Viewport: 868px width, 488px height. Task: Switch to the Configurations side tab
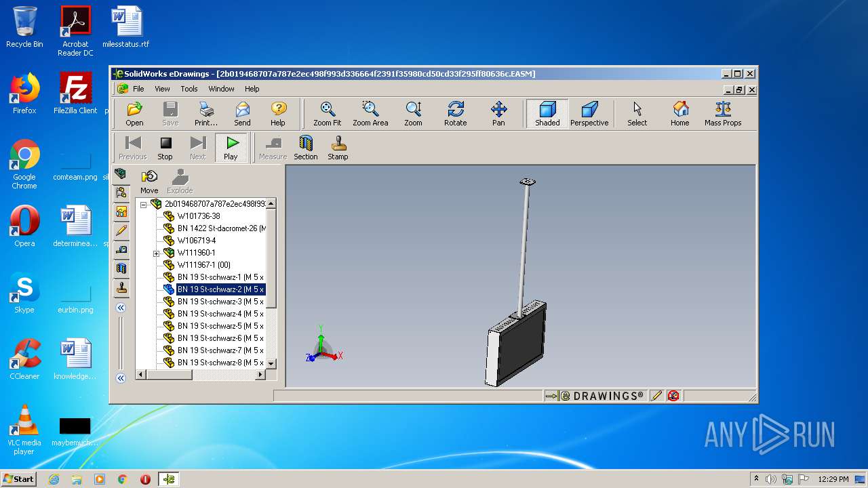(x=121, y=211)
